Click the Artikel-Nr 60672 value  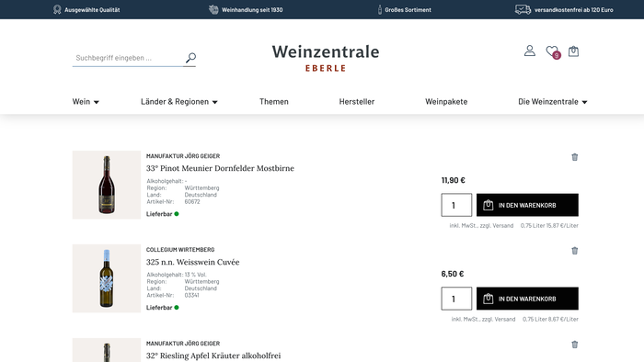[x=192, y=202]
